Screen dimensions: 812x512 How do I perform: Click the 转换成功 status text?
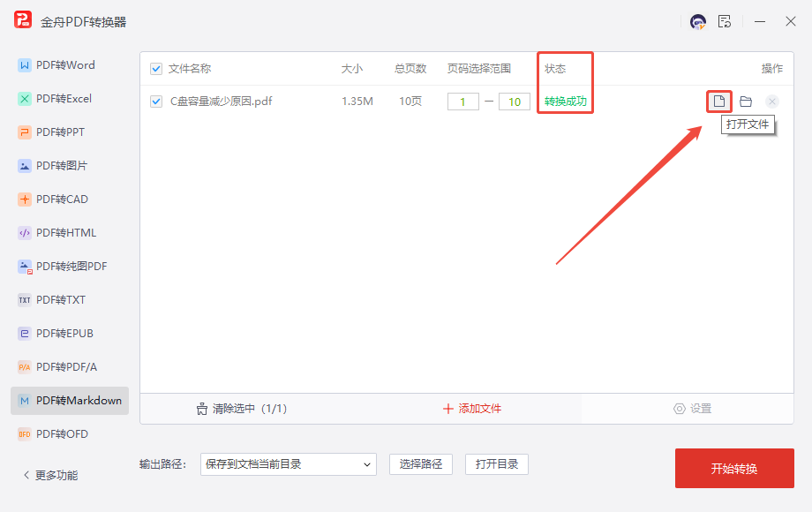tap(566, 102)
